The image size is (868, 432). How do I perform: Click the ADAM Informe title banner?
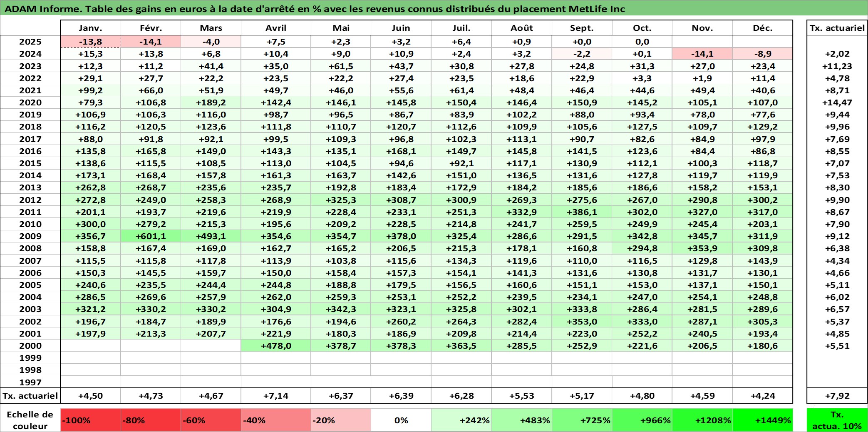434,8
